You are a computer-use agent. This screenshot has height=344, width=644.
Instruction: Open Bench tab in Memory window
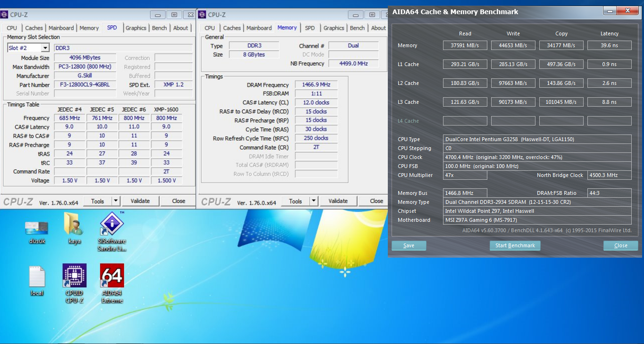(357, 28)
